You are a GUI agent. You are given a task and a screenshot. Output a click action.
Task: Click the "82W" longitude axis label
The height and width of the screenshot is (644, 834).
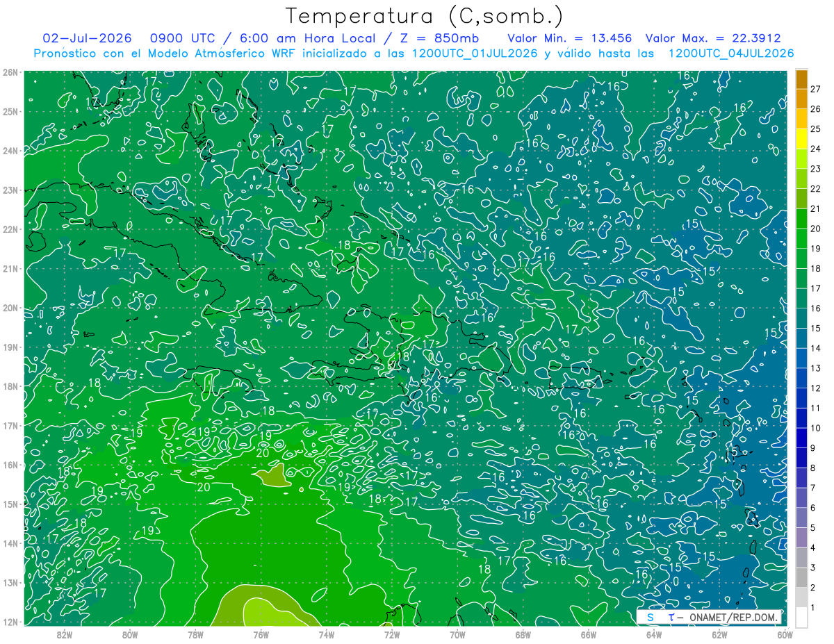pos(64,634)
